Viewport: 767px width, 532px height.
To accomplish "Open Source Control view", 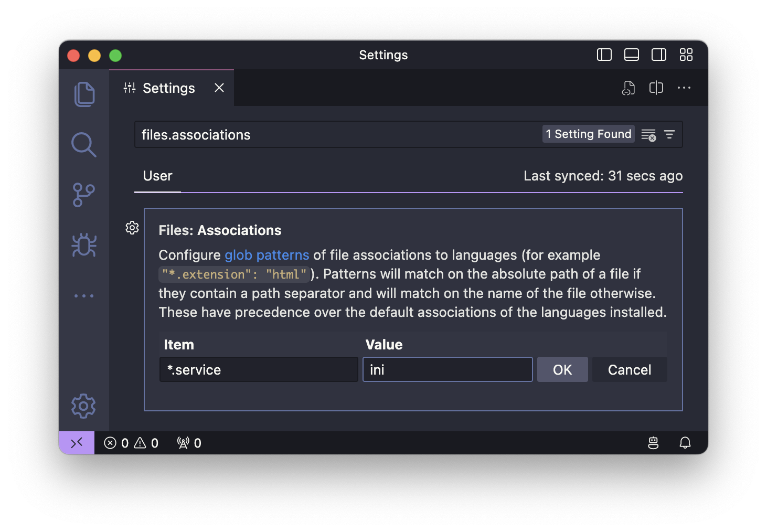I will (x=84, y=195).
